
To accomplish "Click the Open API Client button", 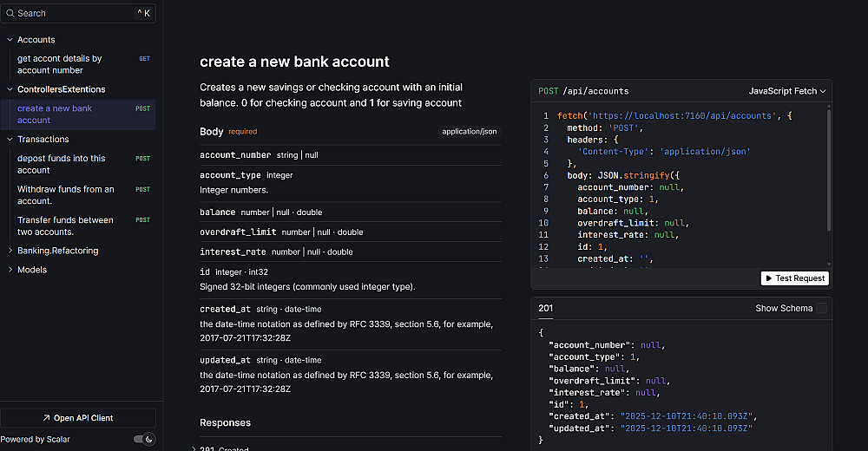I will pyautogui.click(x=78, y=418).
